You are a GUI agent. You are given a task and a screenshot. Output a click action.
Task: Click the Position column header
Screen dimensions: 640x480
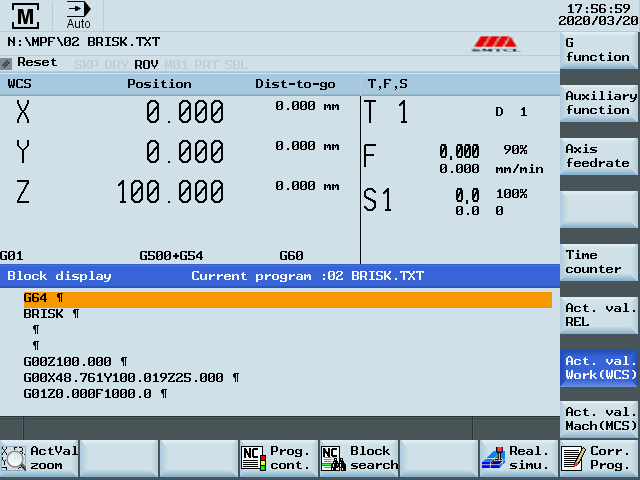point(159,84)
